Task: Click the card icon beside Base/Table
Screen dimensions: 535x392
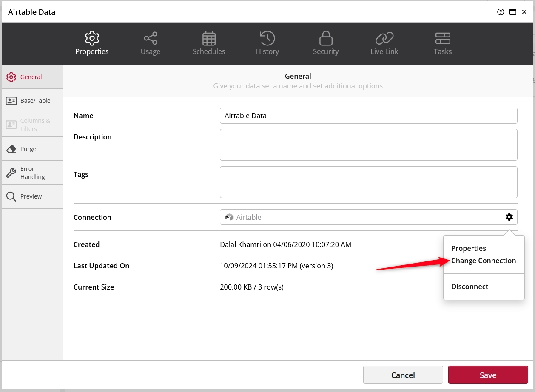Action: 11,101
